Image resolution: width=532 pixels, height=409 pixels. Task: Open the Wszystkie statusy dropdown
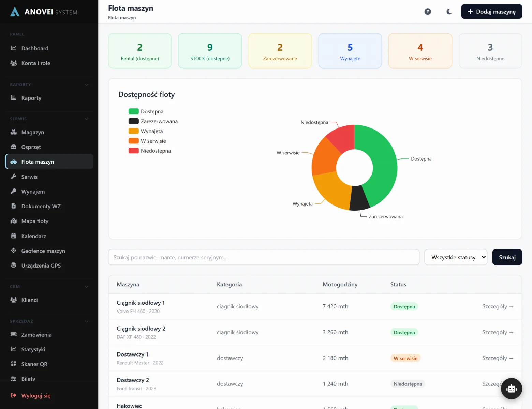click(x=456, y=257)
